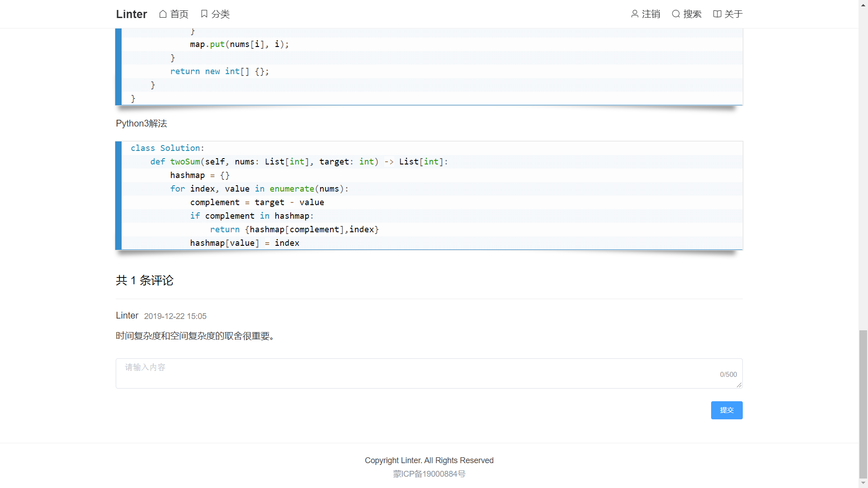Click the book icon beside 关于
The width and height of the screenshot is (868, 488).
[x=717, y=14]
